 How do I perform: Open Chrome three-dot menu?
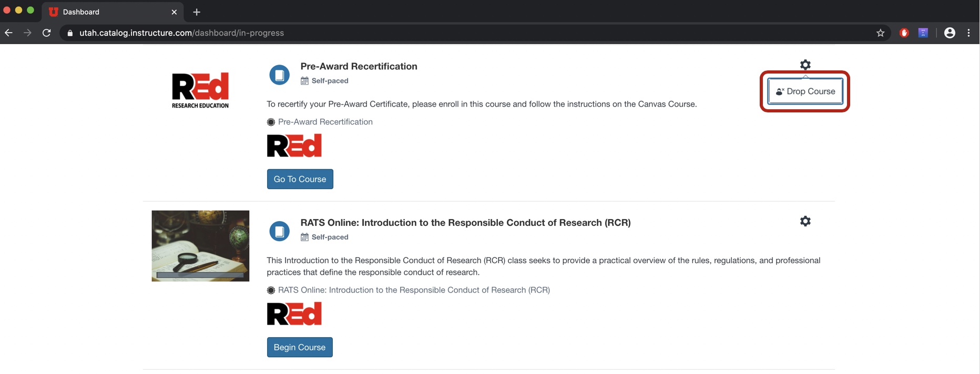[968, 33]
